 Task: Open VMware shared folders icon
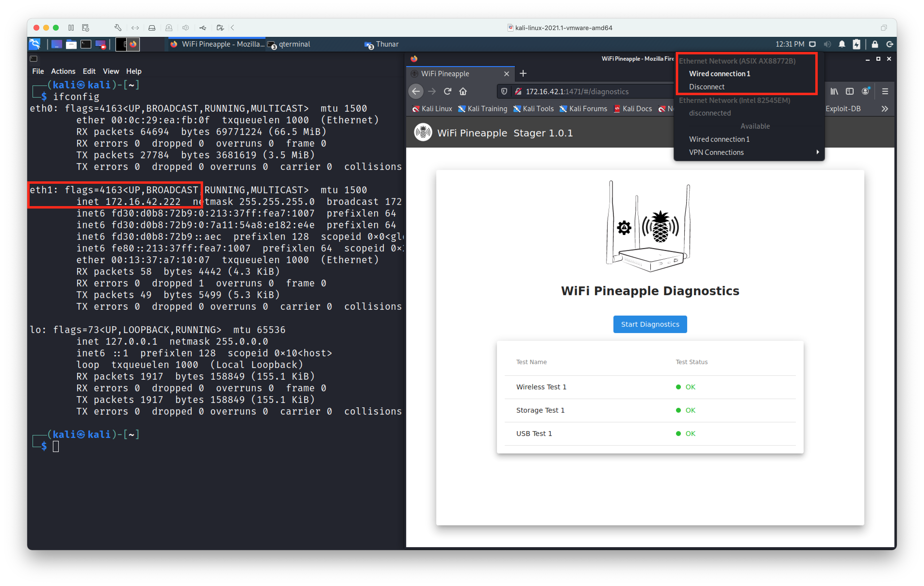point(220,28)
